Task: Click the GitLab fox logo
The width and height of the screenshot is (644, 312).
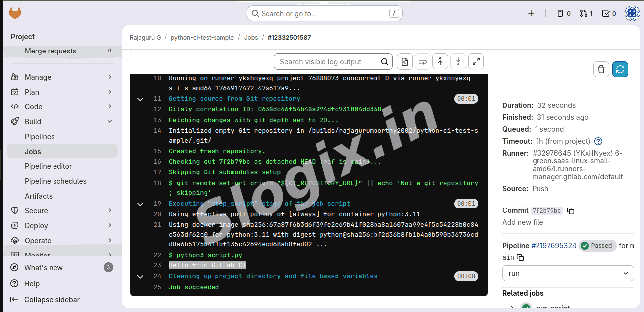Action: (x=15, y=13)
